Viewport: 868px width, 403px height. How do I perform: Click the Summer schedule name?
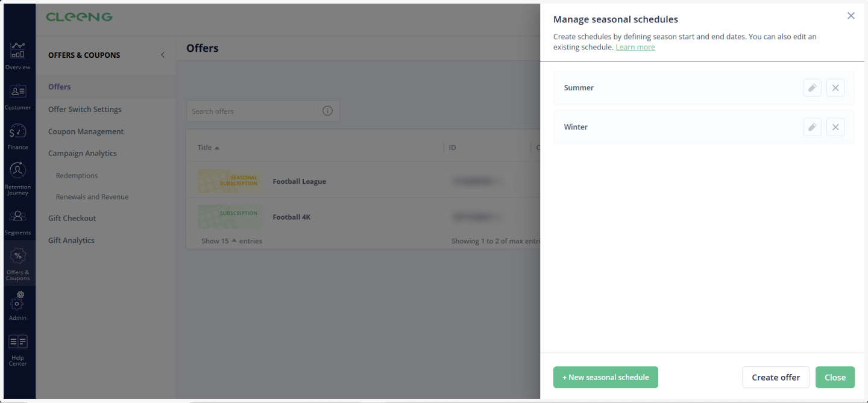pos(579,88)
